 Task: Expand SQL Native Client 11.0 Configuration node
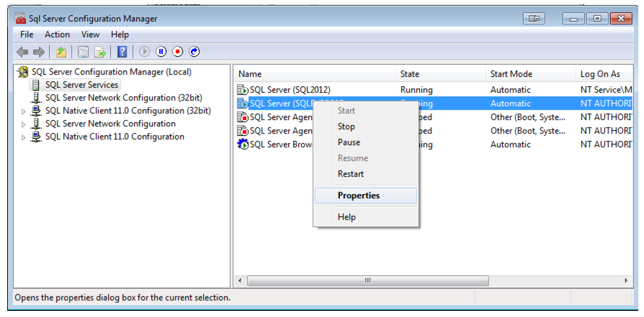point(23,137)
